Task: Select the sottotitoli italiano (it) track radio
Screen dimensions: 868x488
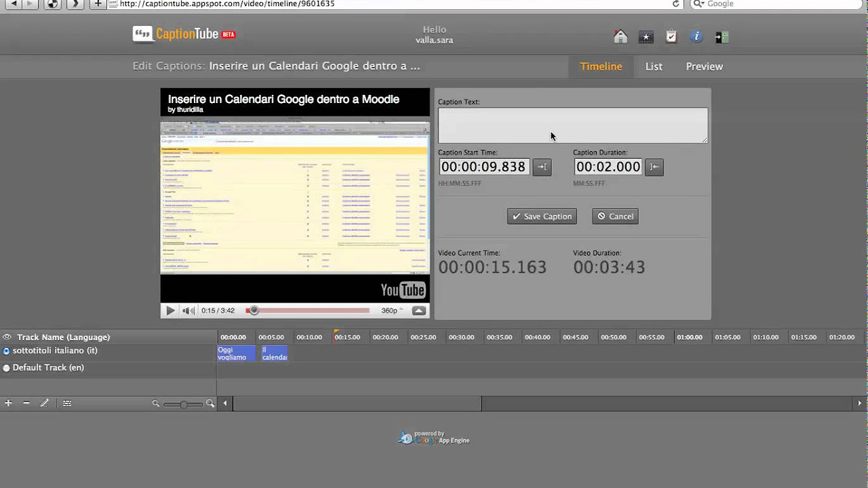Action: click(7, 351)
